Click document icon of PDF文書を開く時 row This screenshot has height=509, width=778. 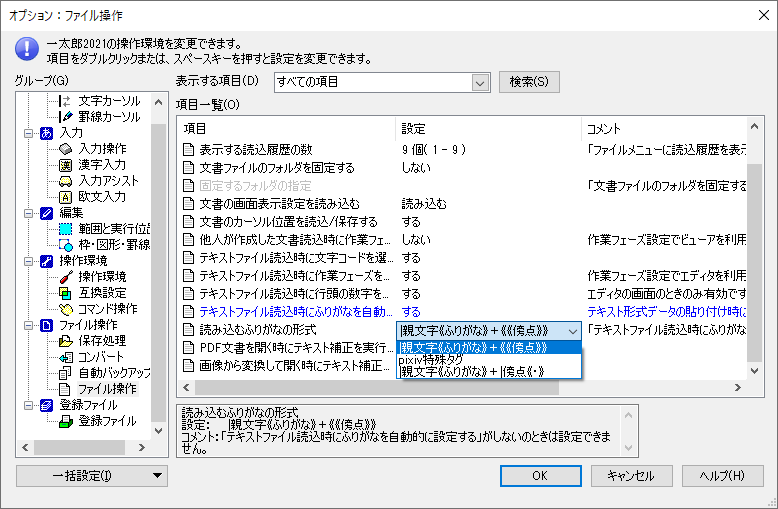(x=189, y=348)
